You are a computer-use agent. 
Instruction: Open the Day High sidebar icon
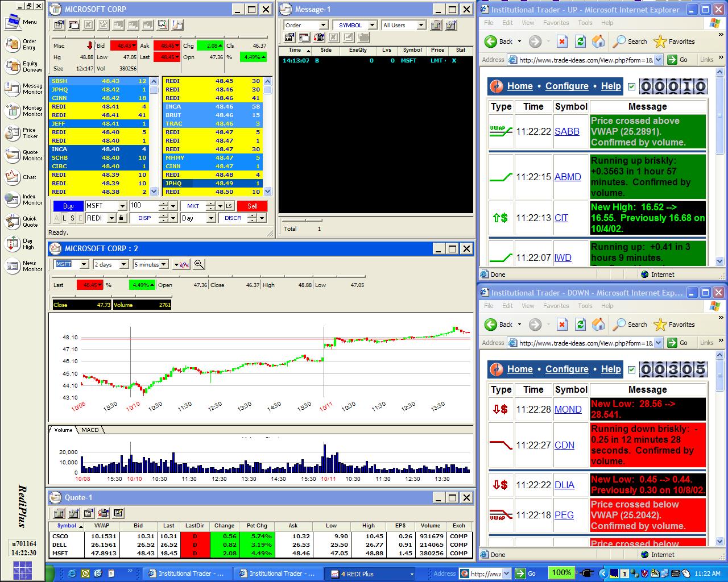[13, 244]
